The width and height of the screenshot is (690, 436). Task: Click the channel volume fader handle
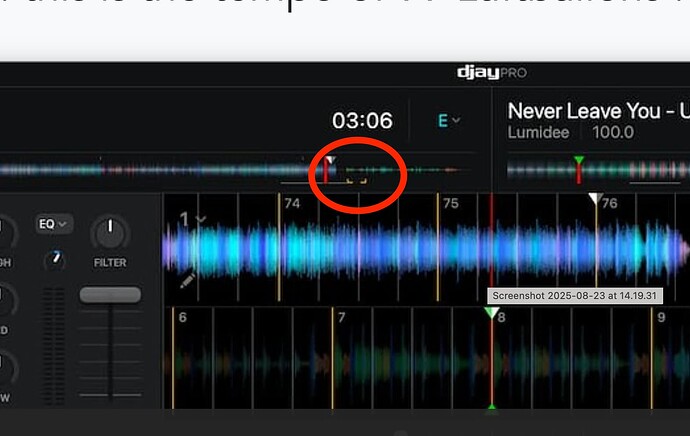click(x=110, y=295)
